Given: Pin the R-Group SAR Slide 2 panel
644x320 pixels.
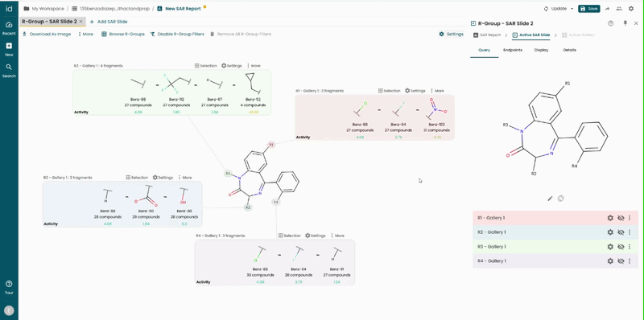Looking at the screenshot, I should (625, 23).
